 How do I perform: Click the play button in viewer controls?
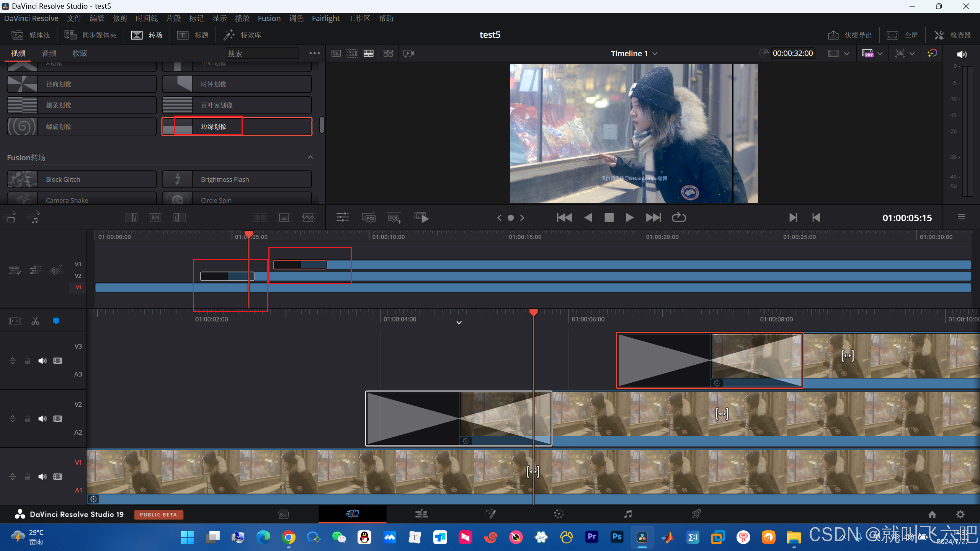(x=629, y=218)
